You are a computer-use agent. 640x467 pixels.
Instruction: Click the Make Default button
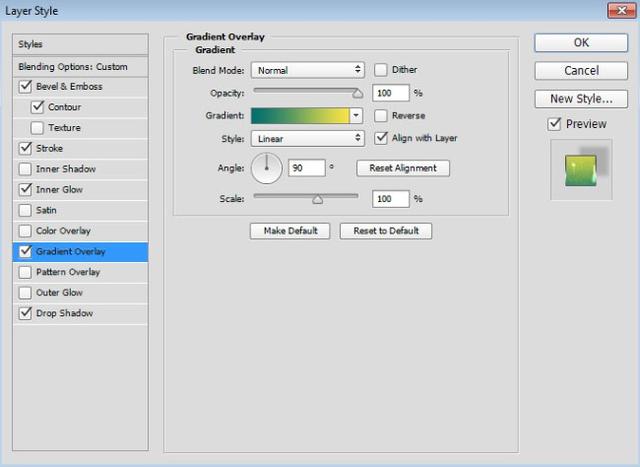[290, 231]
